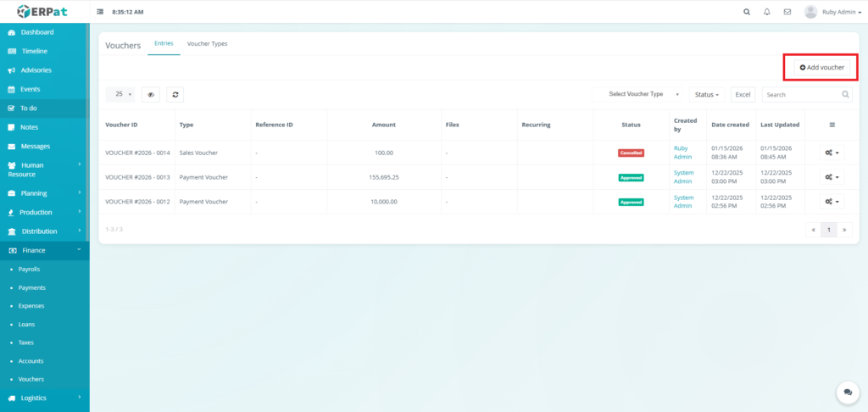Open actions gear for VOUCHER #2026 - 0014
868x412 pixels.
coord(832,153)
